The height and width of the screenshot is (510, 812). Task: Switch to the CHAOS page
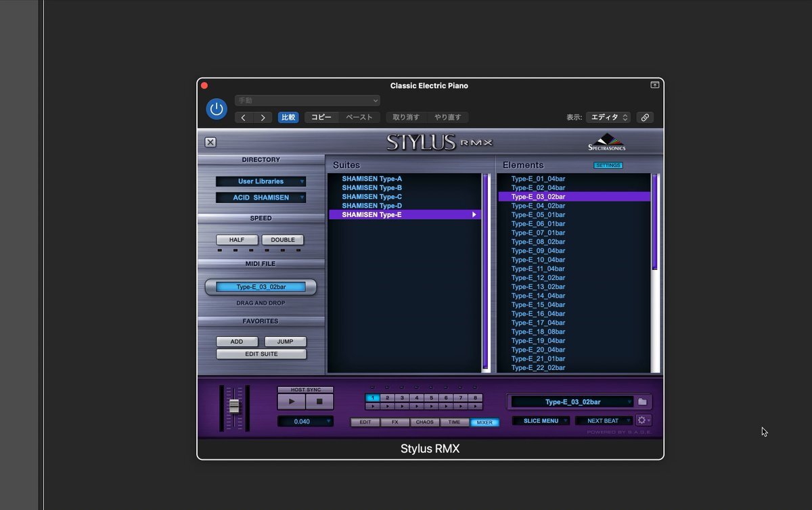[425, 422]
